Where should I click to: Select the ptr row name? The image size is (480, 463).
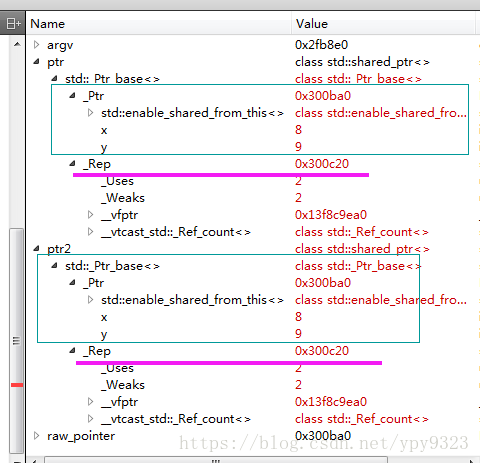coord(55,62)
